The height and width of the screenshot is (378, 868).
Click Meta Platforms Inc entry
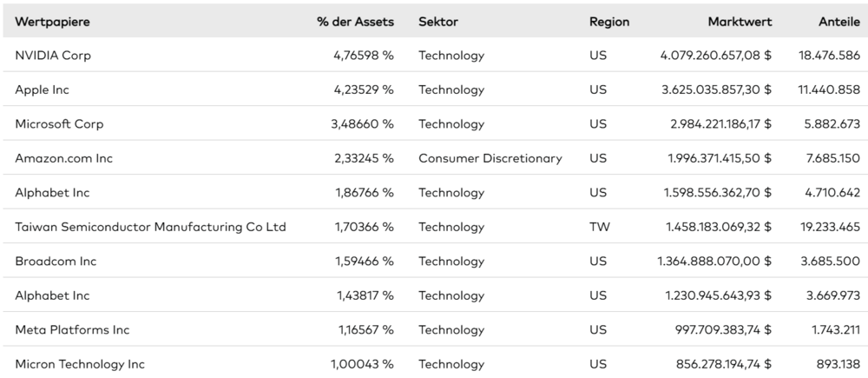[72, 330]
